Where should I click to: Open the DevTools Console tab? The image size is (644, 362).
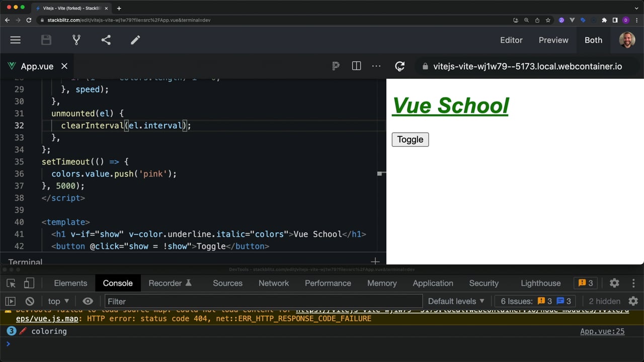[x=118, y=283]
